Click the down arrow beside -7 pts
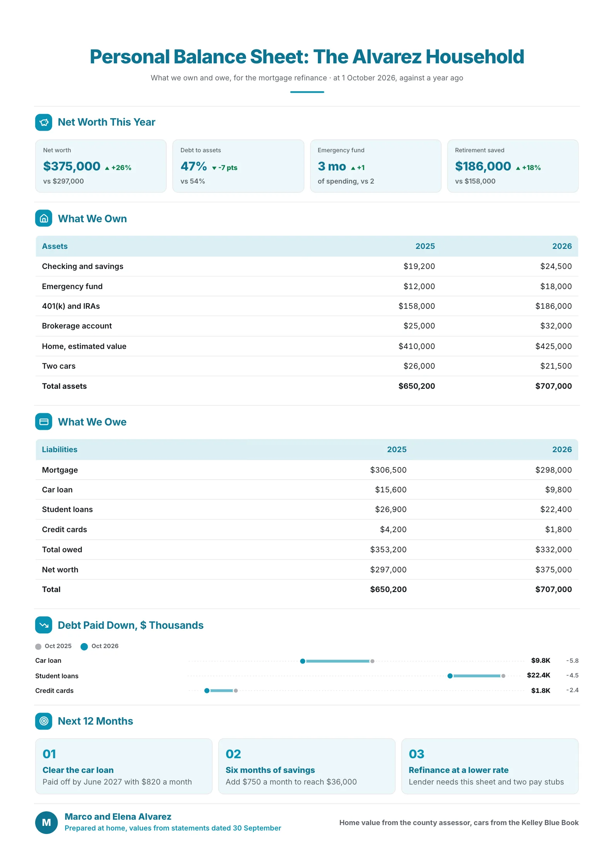 [x=214, y=168]
